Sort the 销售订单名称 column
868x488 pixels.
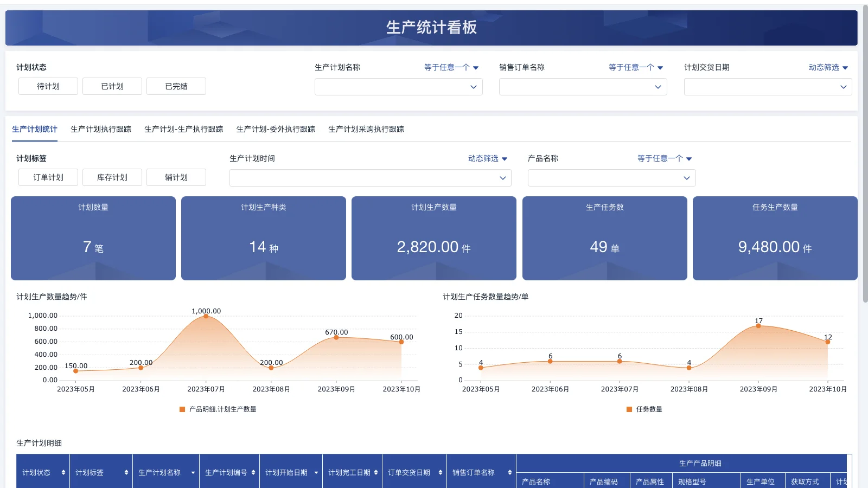tap(509, 472)
